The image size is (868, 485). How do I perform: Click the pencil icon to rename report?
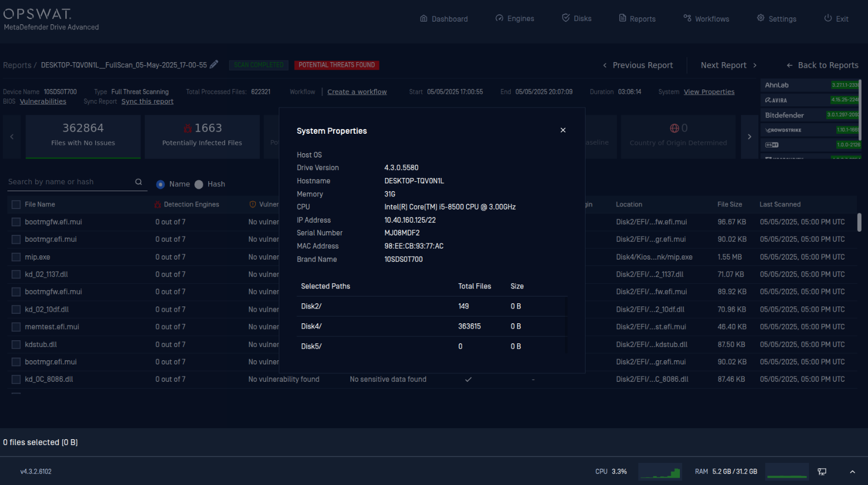click(x=214, y=64)
